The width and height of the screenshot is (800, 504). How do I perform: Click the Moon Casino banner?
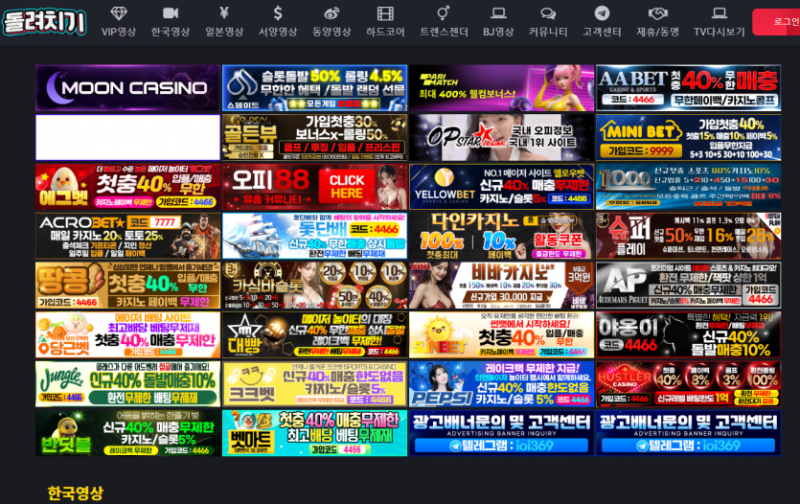pyautogui.click(x=127, y=88)
